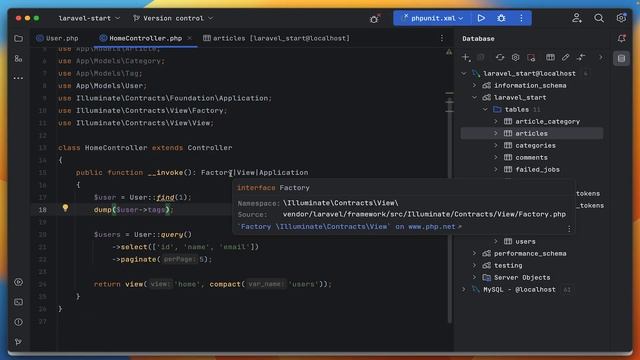
Task: Expand categories table
Action: pos(496,146)
